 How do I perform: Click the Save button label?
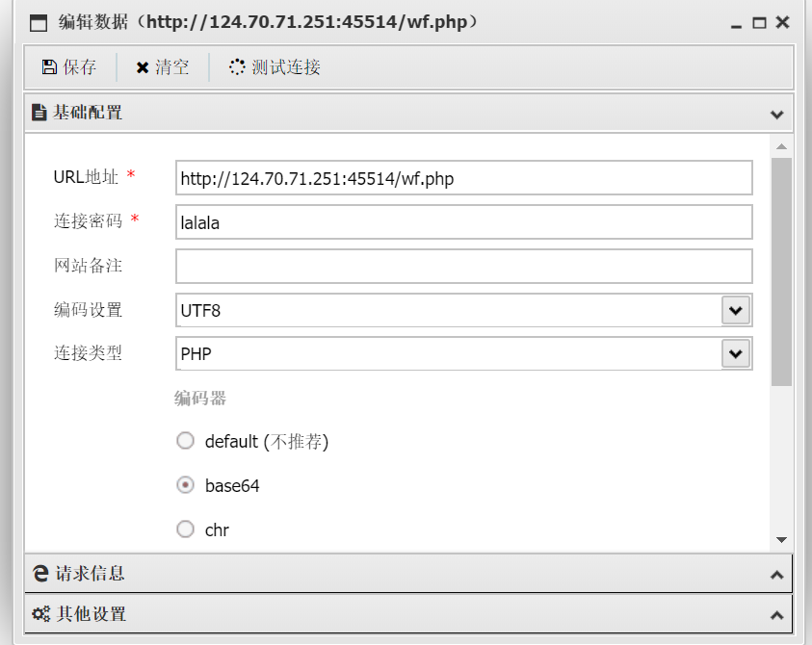pos(80,66)
